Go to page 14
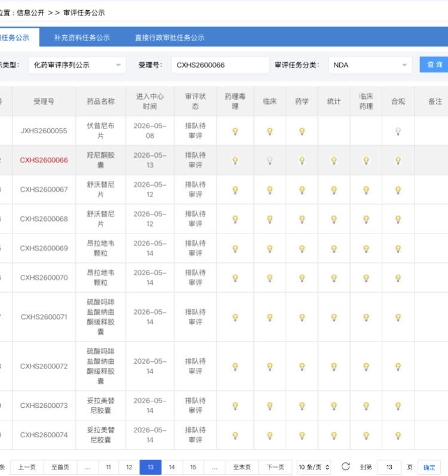448x476 pixels. pos(172,467)
